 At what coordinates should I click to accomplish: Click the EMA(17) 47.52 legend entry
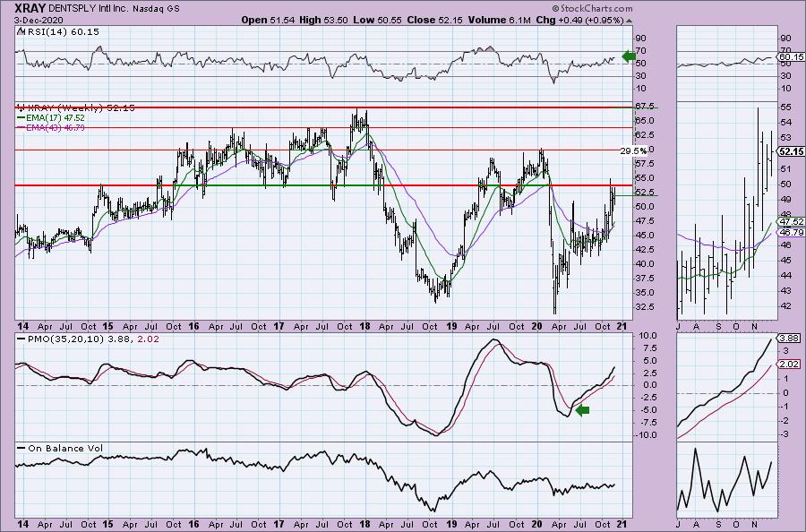56,117
